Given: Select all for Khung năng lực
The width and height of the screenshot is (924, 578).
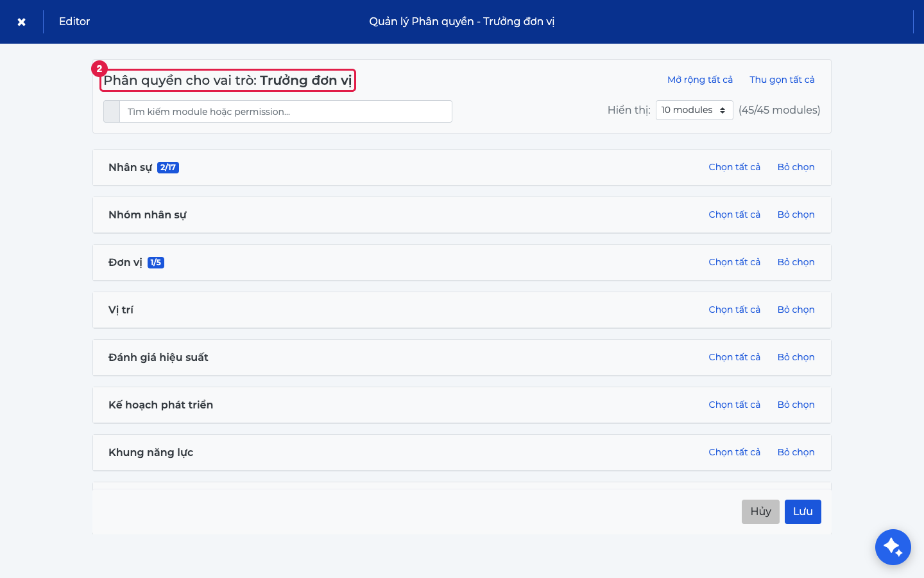Looking at the screenshot, I should (x=734, y=452).
